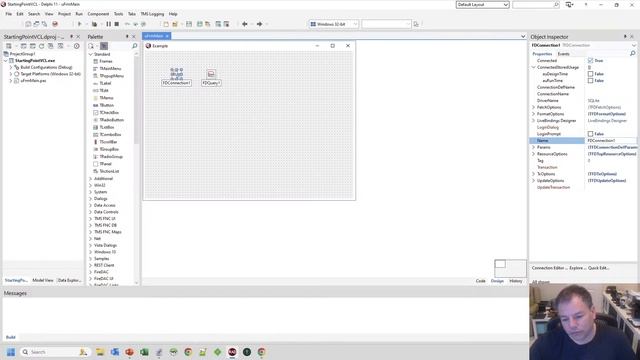Open PowerPoint from the taskbar
Image resolution: width=640 pixels, height=360 pixels.
[129, 352]
